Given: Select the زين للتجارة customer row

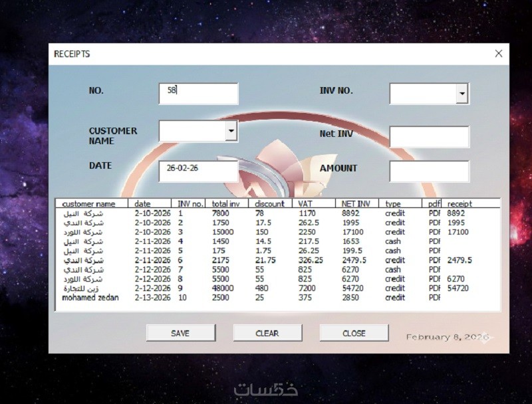Looking at the screenshot, I should click(x=277, y=288).
